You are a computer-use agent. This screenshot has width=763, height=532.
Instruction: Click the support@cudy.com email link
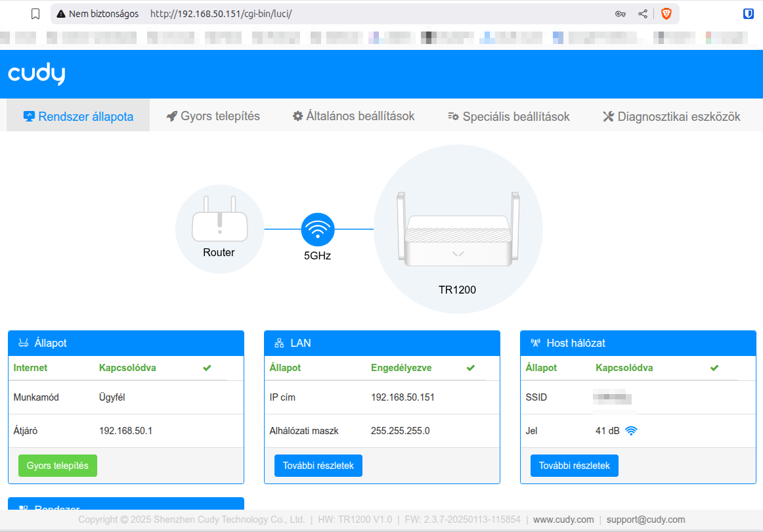pos(645,520)
